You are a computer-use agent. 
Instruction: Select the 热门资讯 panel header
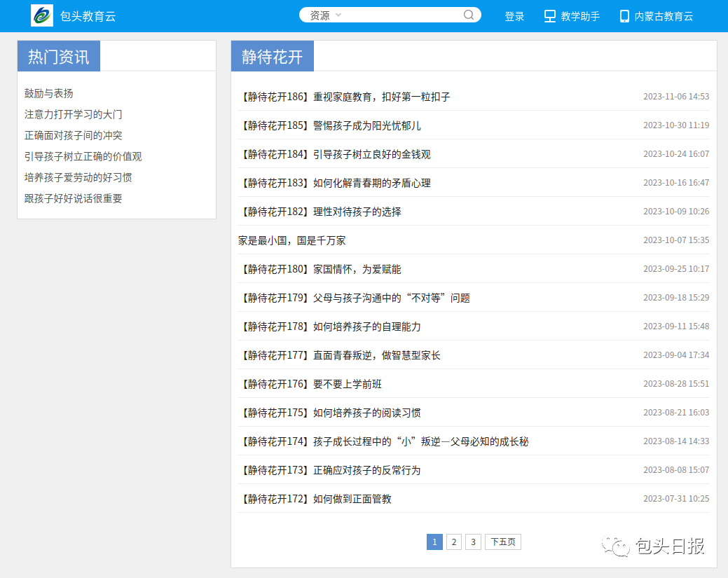[59, 57]
